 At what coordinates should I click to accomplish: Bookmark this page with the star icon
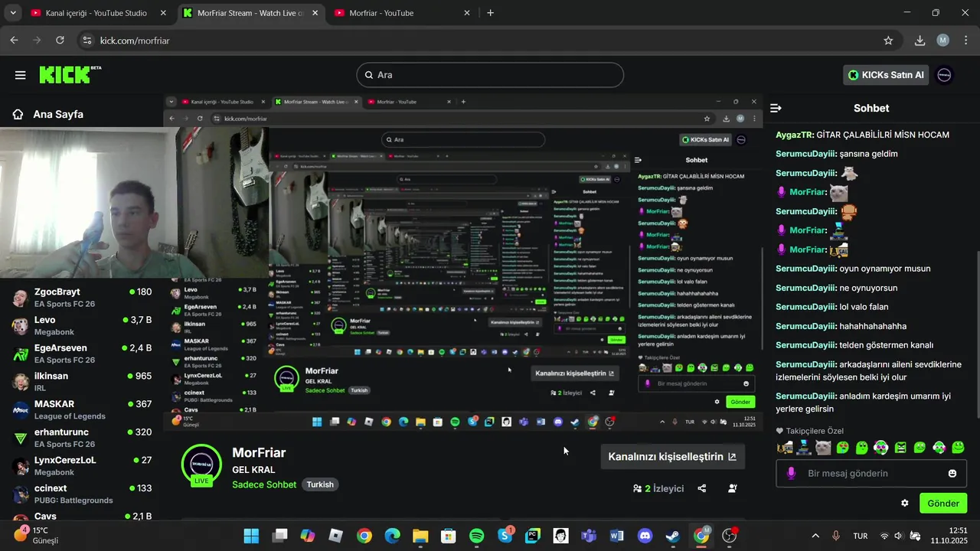(x=888, y=41)
